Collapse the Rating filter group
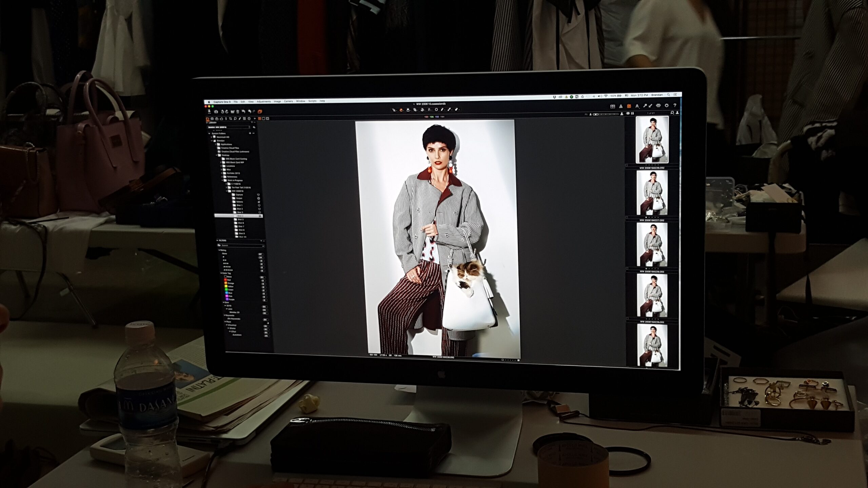868x488 pixels. click(219, 250)
